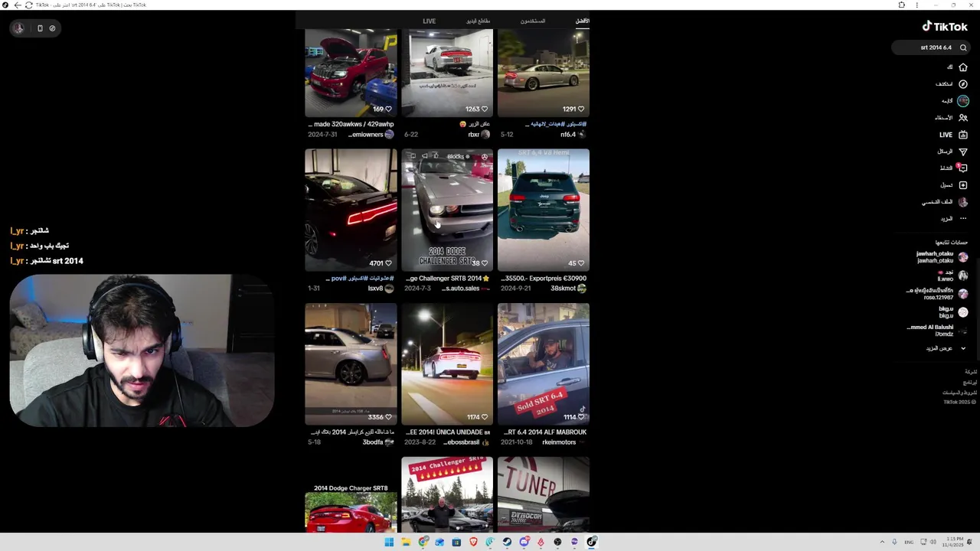The width and height of the screenshot is (980, 551).
Task: Switch to the LIVE search results tab
Action: (429, 21)
